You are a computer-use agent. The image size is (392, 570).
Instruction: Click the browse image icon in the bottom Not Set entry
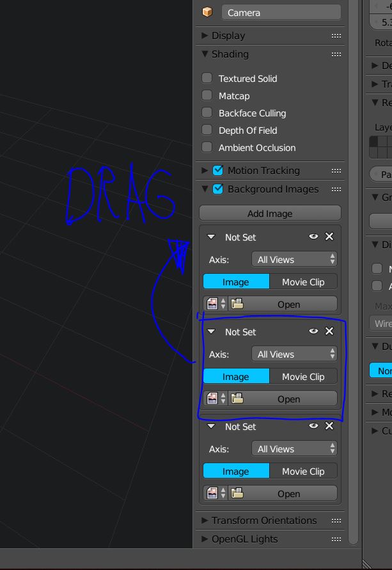coord(216,493)
